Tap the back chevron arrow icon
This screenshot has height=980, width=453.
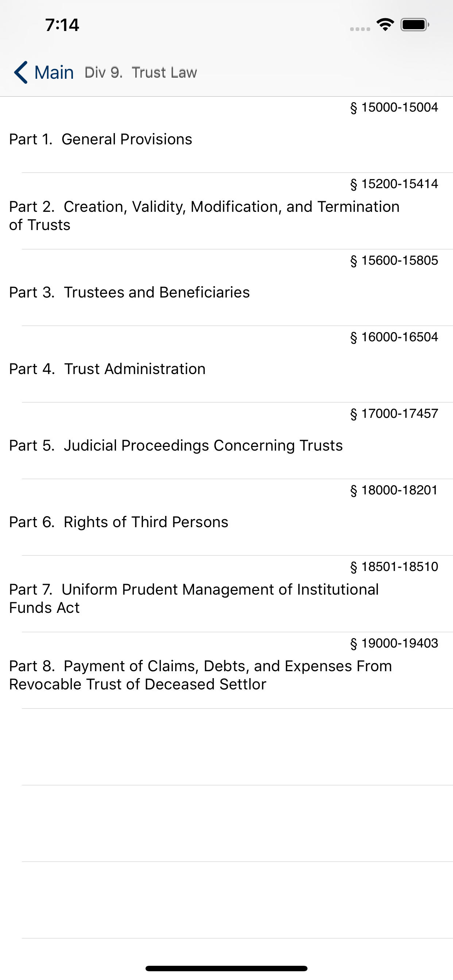tap(21, 72)
